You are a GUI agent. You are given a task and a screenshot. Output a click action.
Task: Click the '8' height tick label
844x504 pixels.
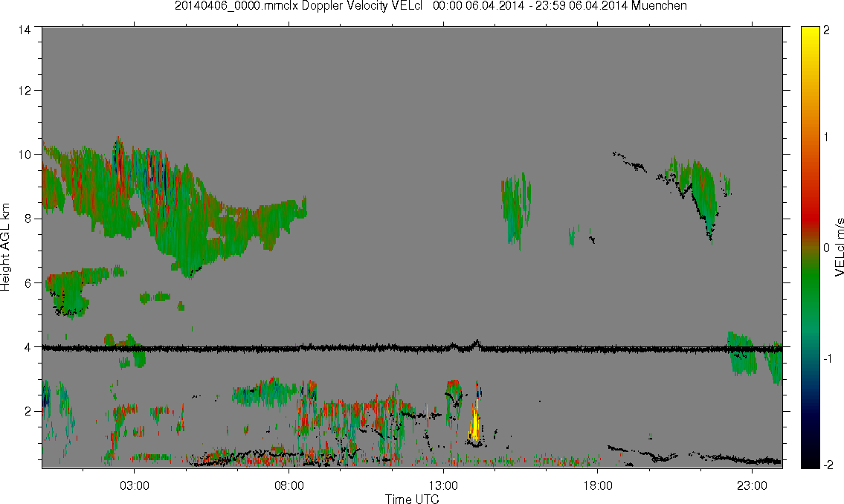[28, 219]
